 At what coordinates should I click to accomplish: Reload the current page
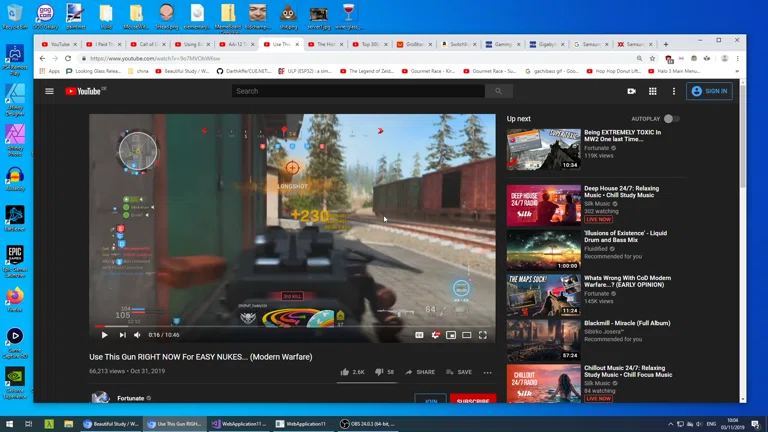pos(68,58)
